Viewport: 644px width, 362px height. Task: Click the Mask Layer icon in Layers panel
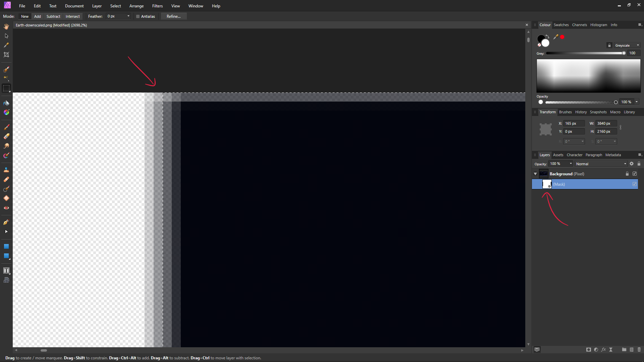point(588,350)
